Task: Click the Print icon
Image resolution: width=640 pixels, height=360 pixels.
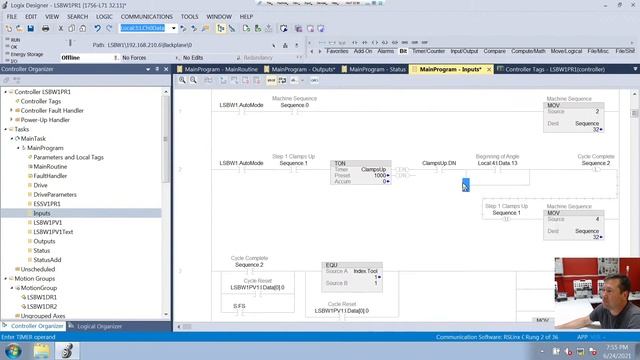Action: pos(45,28)
